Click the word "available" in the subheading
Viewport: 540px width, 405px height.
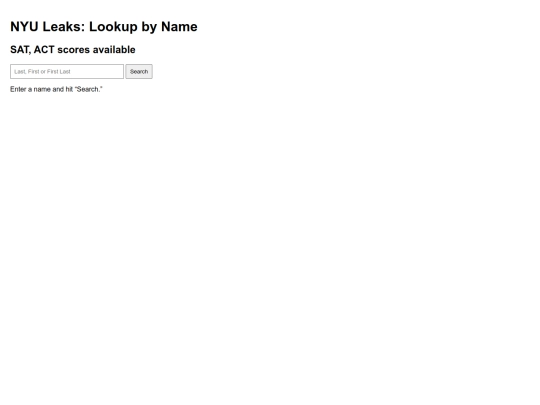114,50
